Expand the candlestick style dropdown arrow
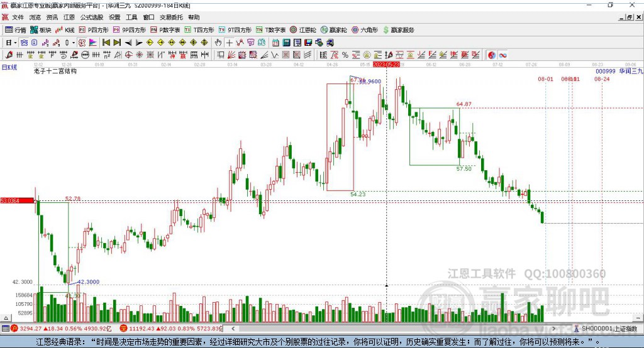The width and height of the screenshot is (644, 348). [x=74, y=43]
